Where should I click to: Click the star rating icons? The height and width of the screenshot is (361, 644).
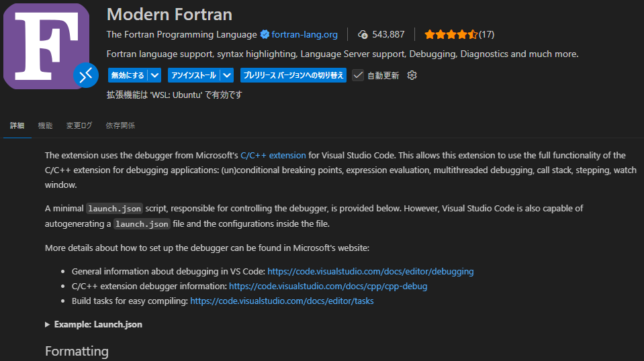(451, 34)
